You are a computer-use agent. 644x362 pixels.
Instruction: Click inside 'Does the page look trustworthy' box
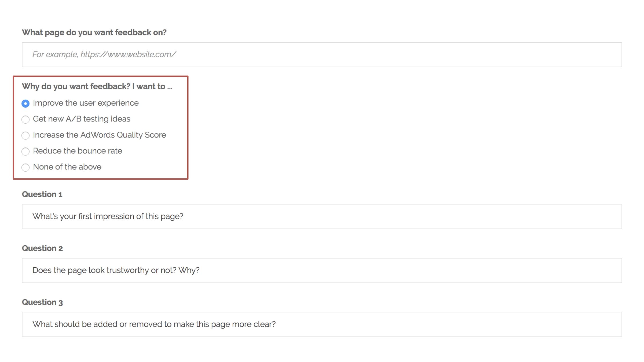[116, 270]
